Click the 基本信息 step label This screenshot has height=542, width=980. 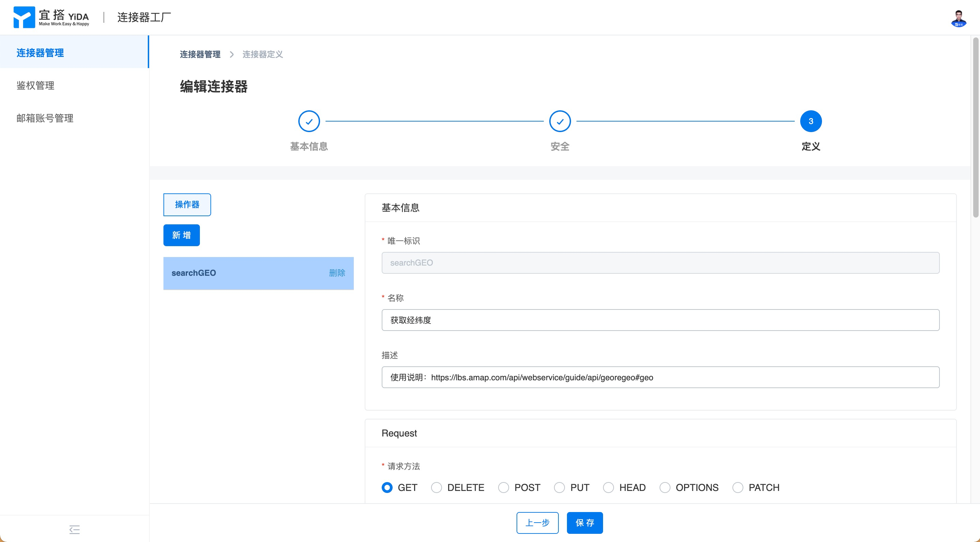(x=309, y=146)
